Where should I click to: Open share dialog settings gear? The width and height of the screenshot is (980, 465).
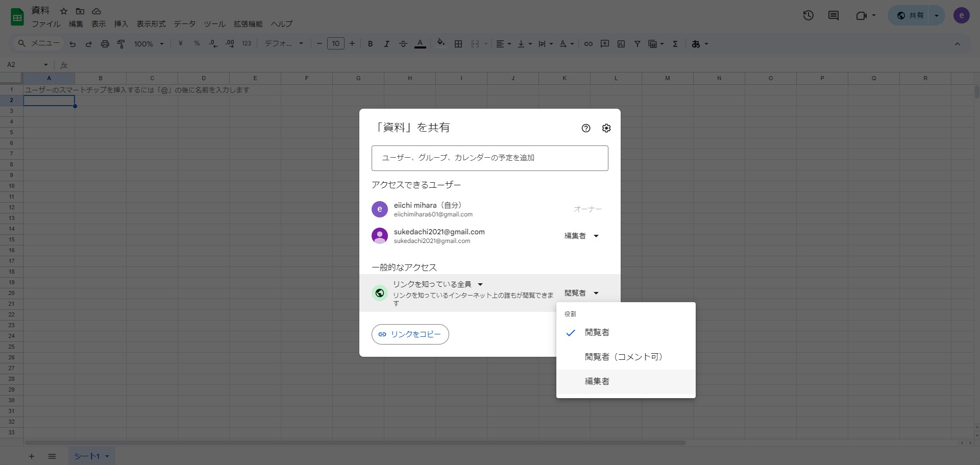click(x=606, y=128)
